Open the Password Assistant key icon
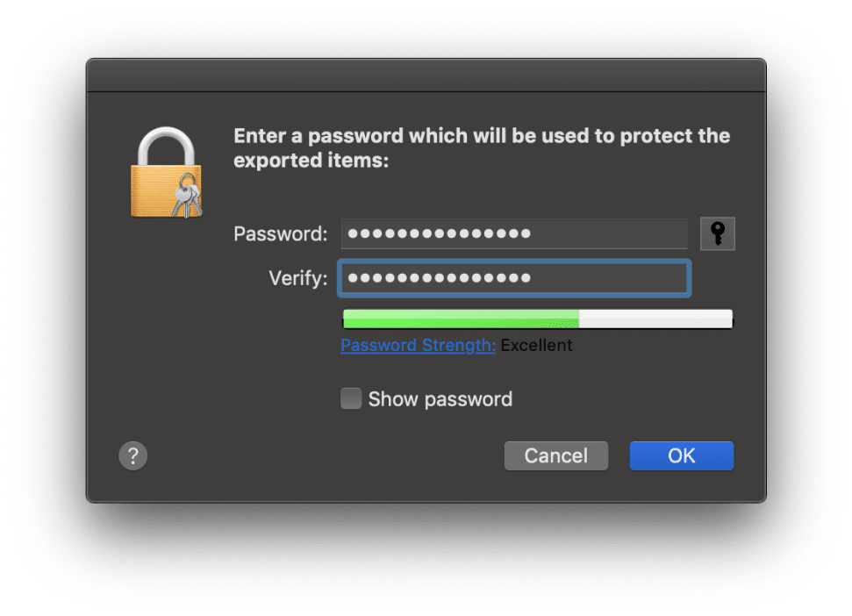The image size is (852, 616). [717, 234]
